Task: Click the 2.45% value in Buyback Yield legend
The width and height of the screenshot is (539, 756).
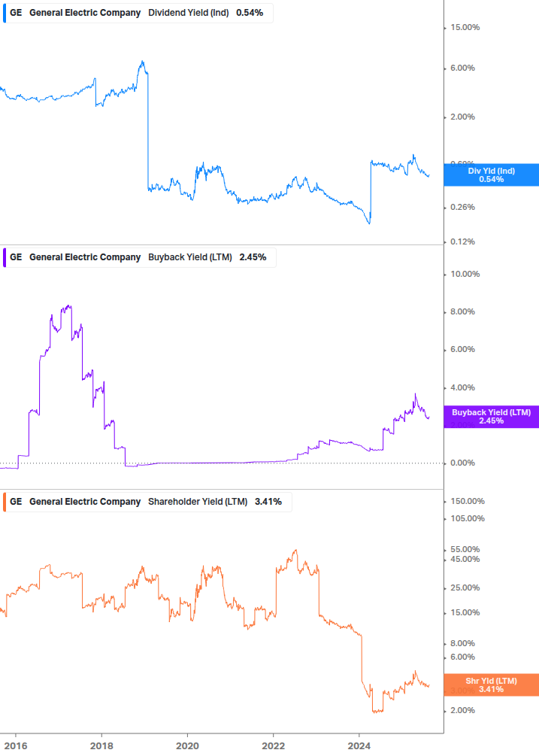Action: point(253,257)
